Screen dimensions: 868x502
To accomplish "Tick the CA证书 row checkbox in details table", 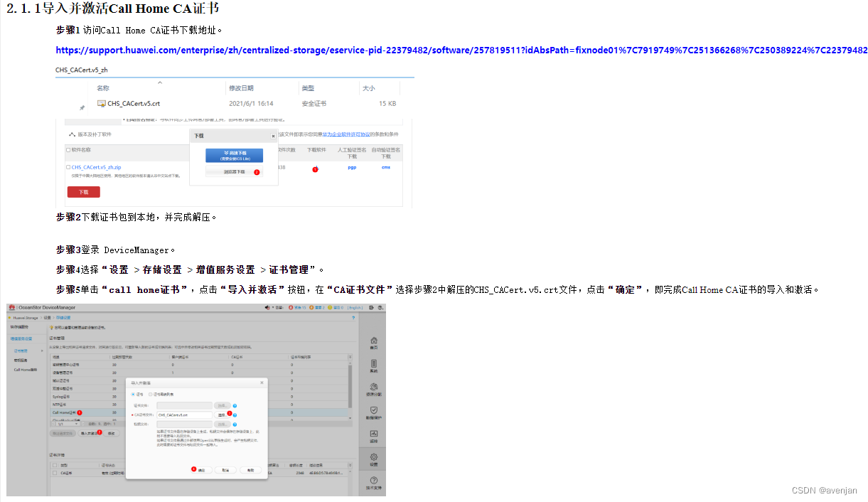I will pos(55,473).
